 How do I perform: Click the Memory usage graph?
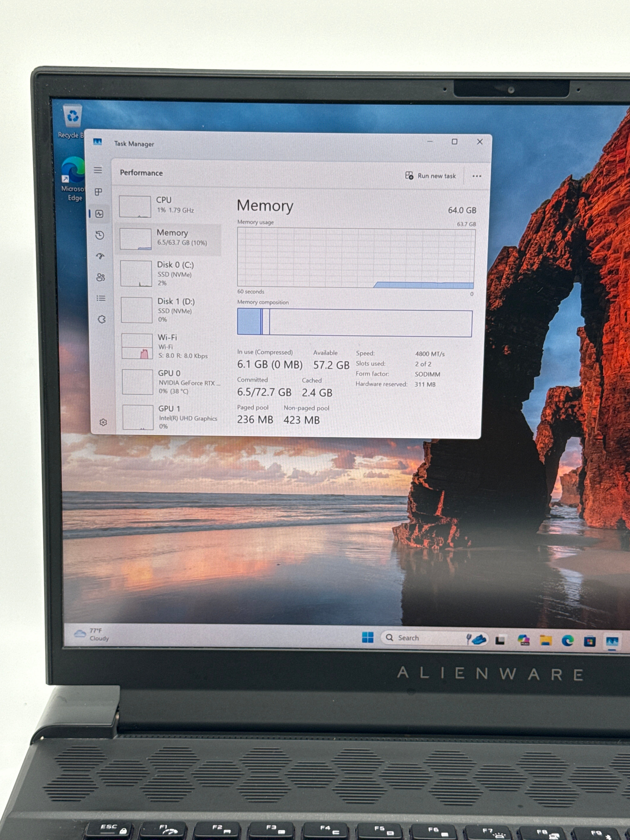[x=356, y=257]
